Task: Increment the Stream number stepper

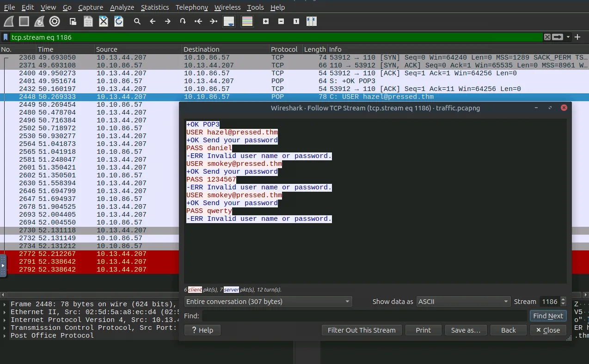Action: (563, 299)
